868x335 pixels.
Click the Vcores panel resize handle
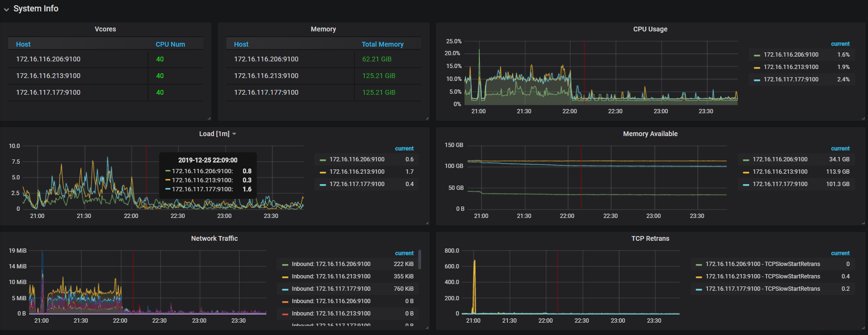[x=209, y=118]
